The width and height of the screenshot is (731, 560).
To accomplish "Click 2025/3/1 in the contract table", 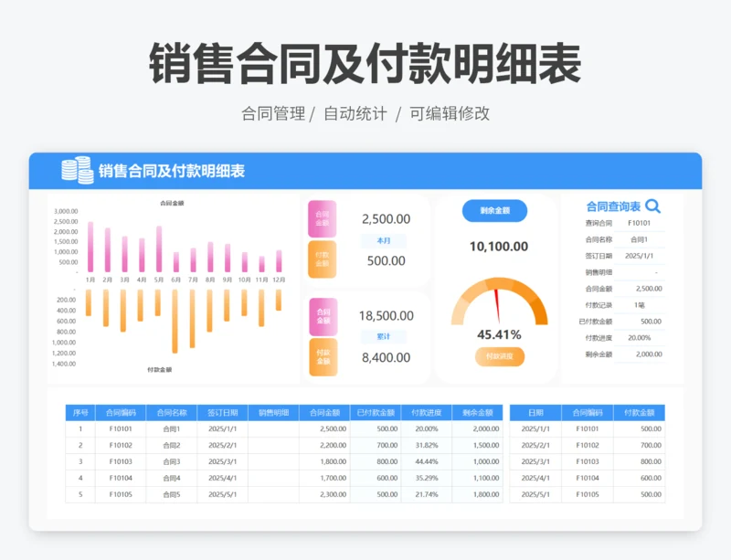I will pyautogui.click(x=222, y=461).
